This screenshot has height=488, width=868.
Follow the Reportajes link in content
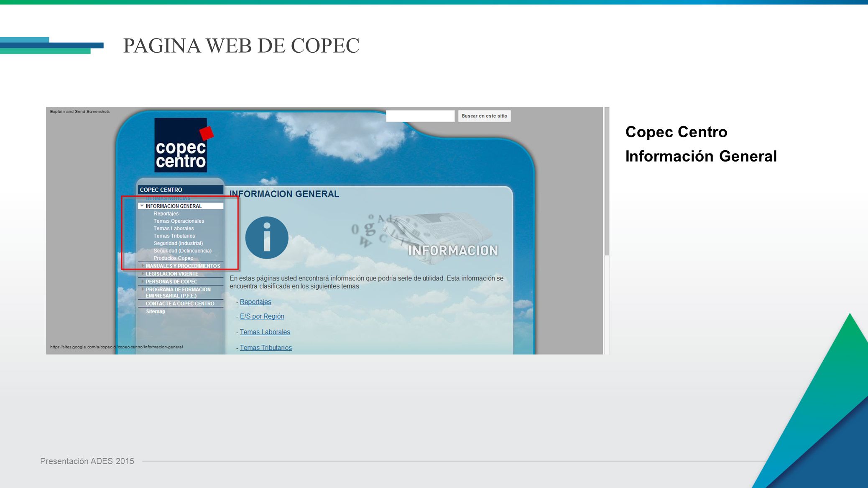(x=255, y=302)
